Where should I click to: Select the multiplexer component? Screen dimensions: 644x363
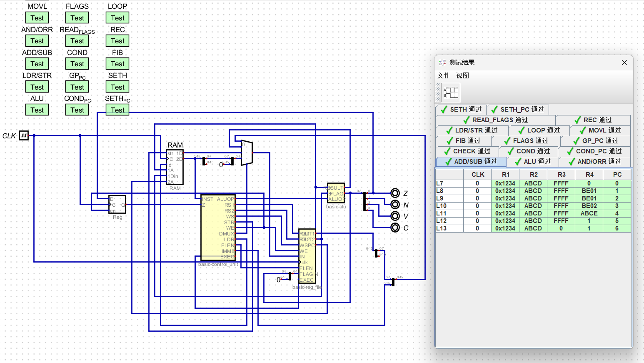click(x=247, y=153)
